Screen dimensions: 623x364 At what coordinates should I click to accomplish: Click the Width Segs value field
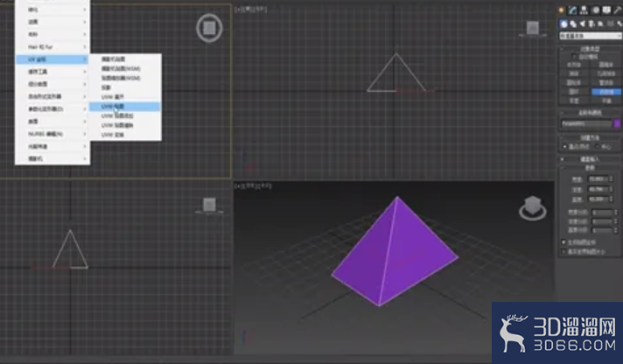pos(602,213)
